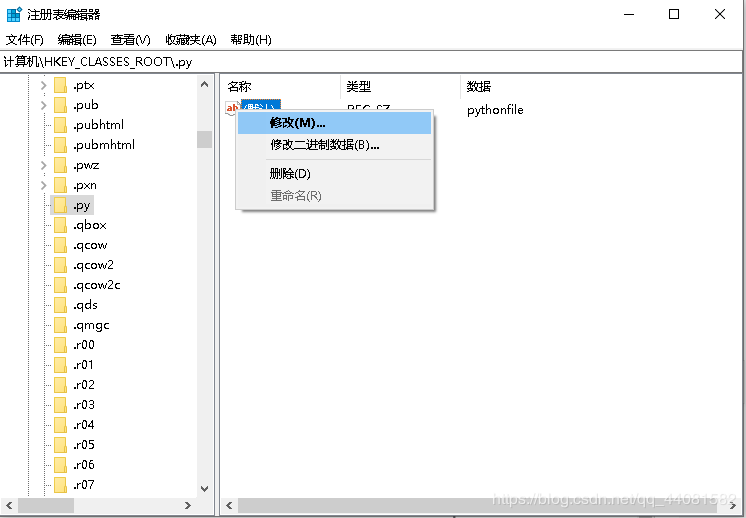Select the .qbox key label
746x518 pixels.
(90, 225)
